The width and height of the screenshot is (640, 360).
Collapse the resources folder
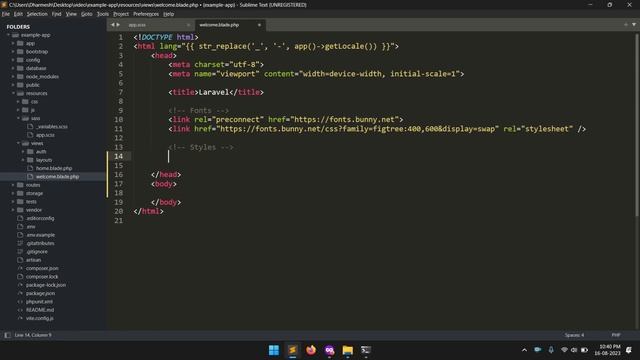click(x=13, y=93)
